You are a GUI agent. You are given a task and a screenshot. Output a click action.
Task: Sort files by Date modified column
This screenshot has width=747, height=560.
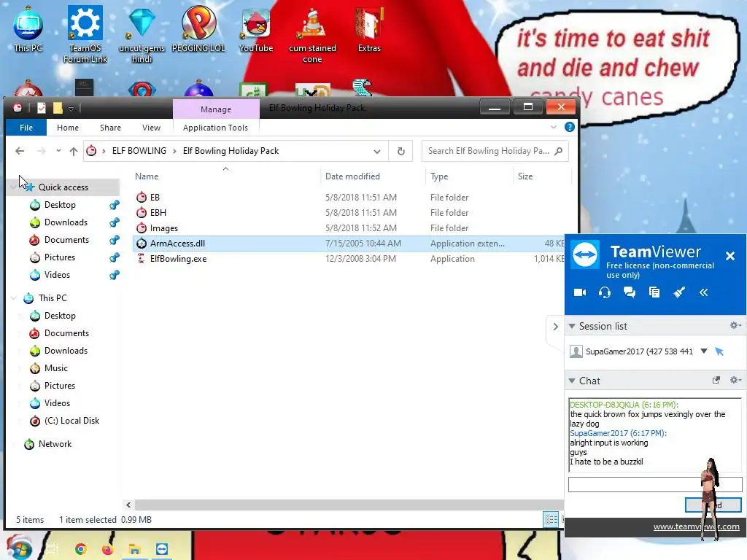click(352, 176)
